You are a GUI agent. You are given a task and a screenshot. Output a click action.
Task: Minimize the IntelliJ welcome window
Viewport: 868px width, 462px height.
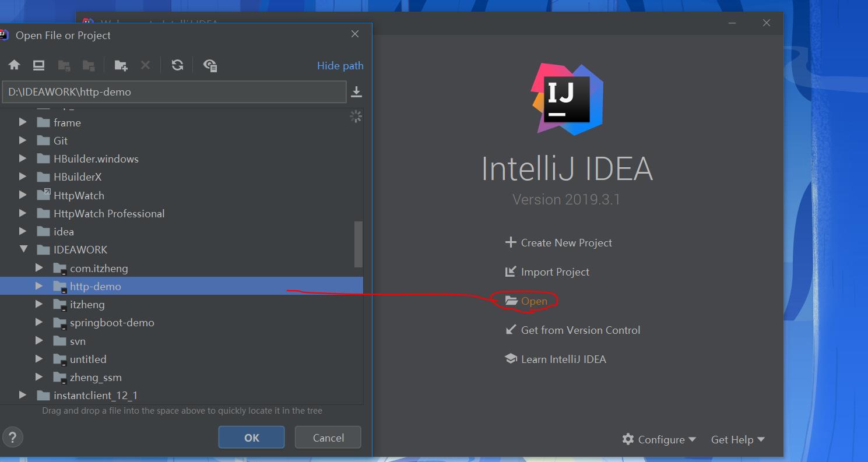coord(732,23)
